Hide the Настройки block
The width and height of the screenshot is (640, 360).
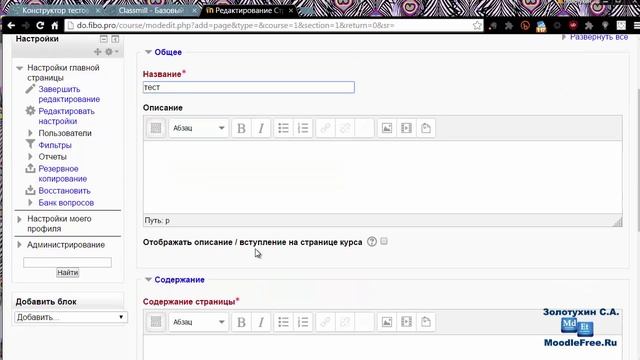coord(104,39)
